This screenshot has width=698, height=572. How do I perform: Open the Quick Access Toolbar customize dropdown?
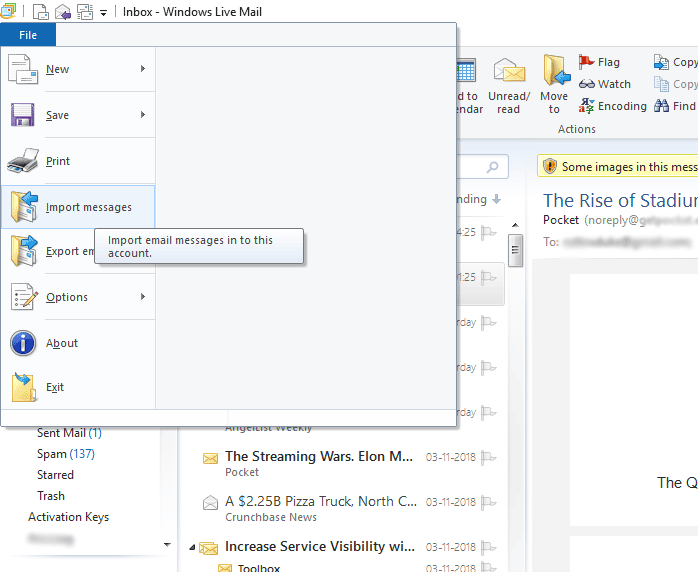(103, 13)
